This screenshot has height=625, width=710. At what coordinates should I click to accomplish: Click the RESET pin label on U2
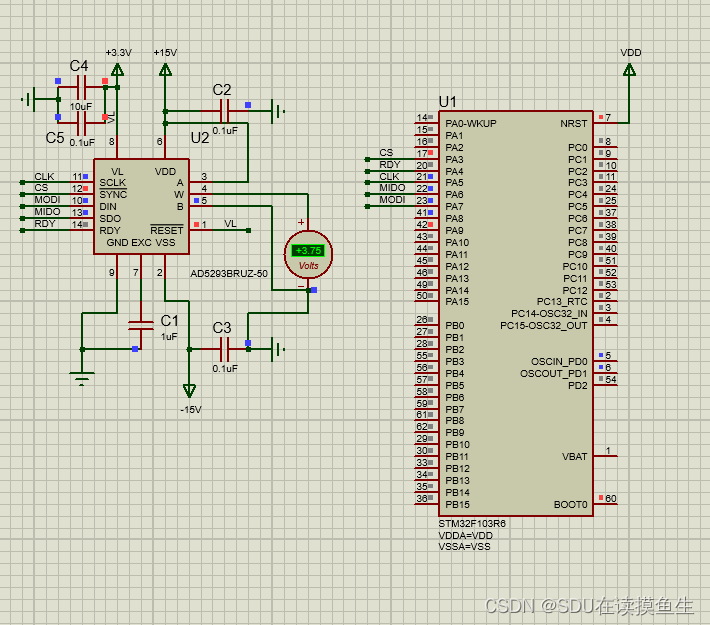point(167,231)
